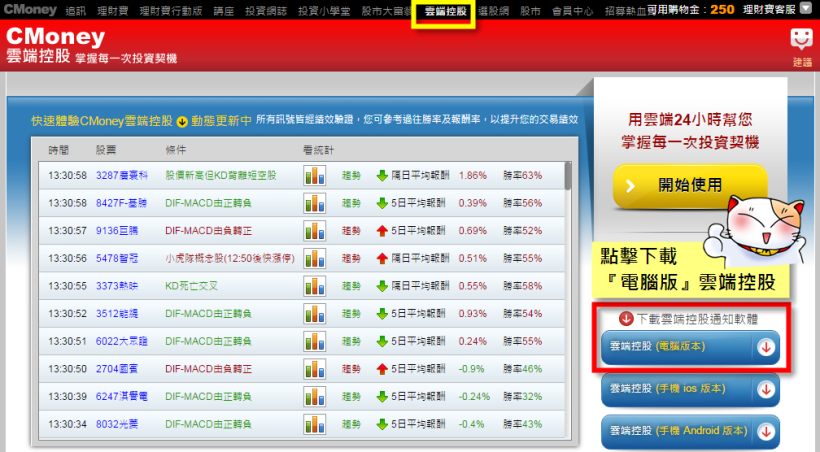Open statistics chart icon for 3512 row

[x=314, y=314]
